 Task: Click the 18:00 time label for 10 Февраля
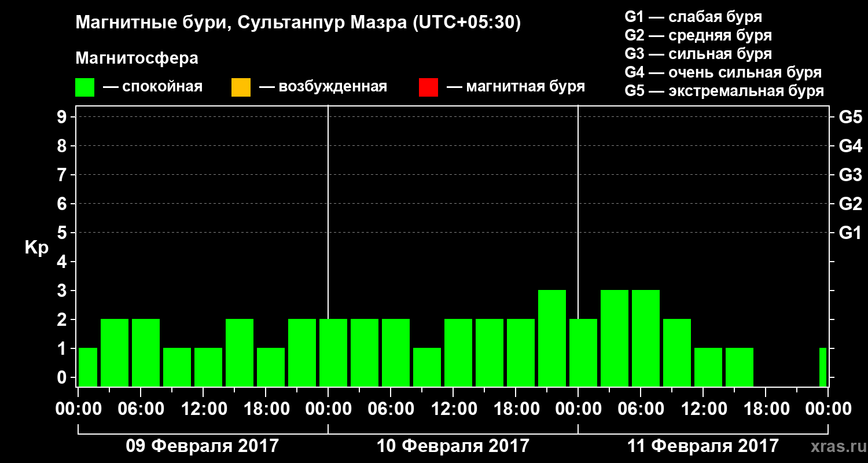coord(516,409)
